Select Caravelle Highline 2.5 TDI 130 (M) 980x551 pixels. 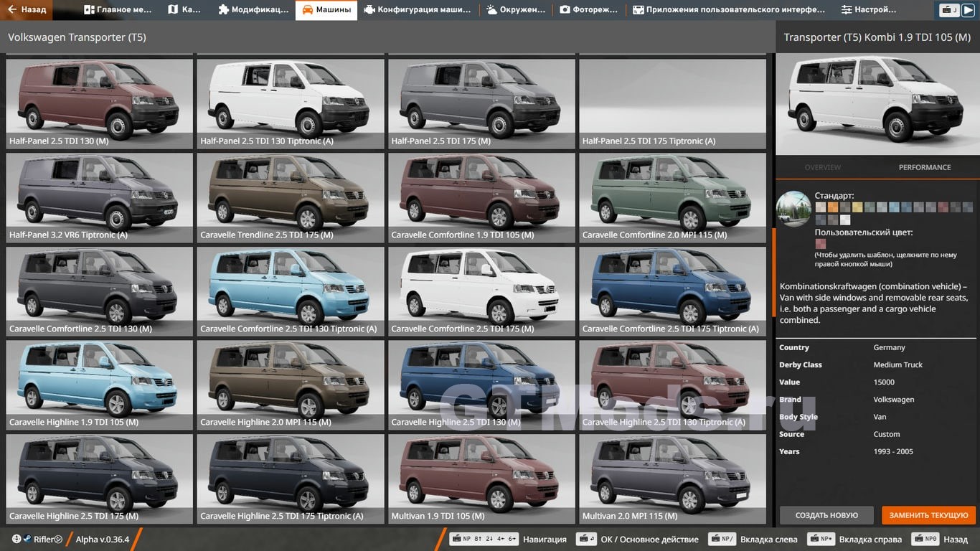pos(481,385)
